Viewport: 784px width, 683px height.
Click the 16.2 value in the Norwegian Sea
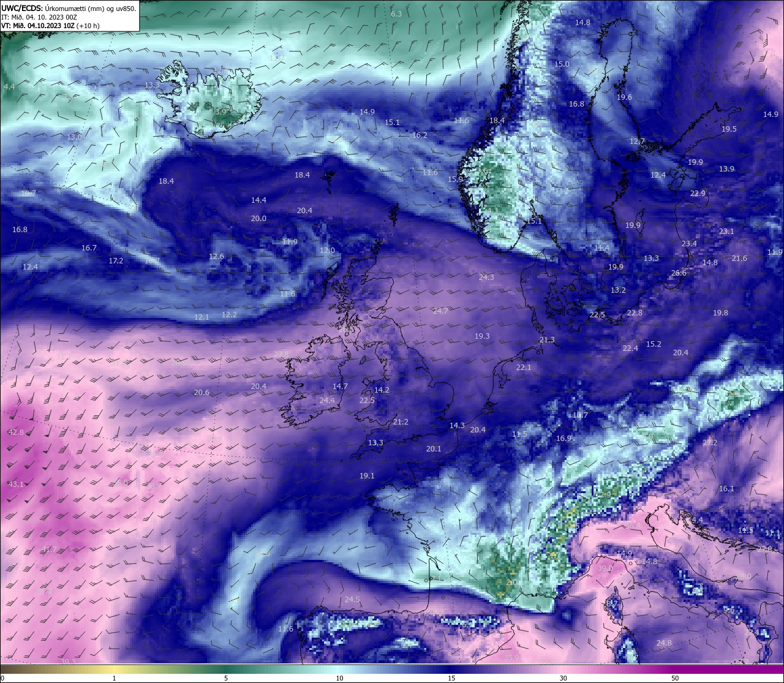(420, 135)
